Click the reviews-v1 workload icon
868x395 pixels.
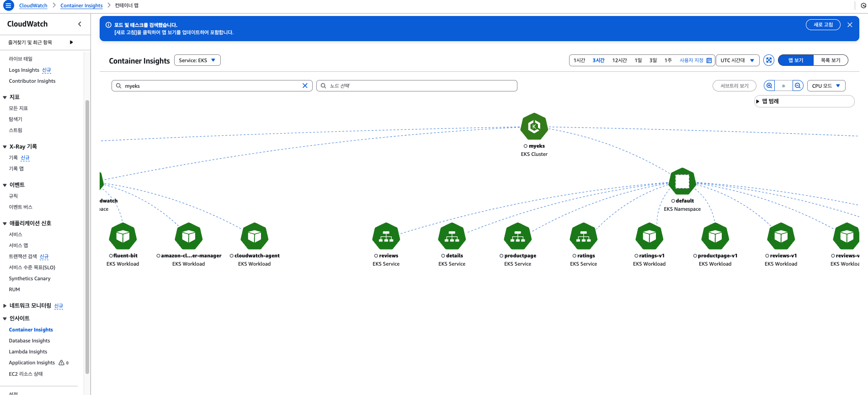[781, 236]
